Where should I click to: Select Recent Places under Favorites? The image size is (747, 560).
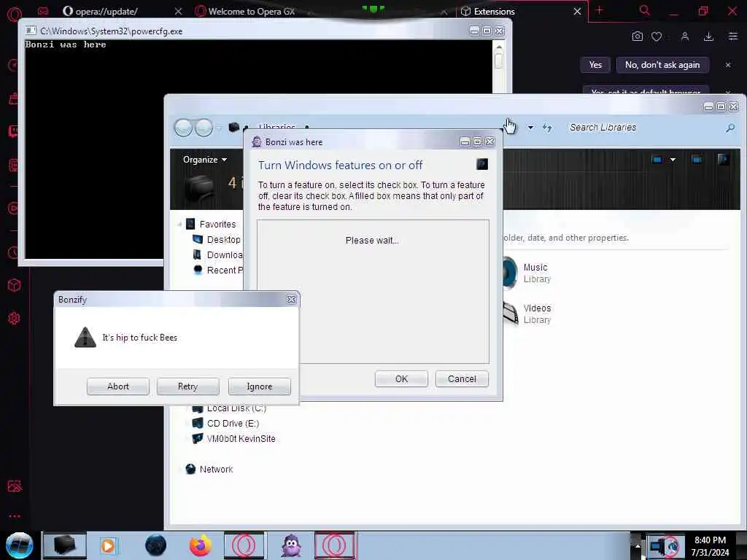(218, 270)
